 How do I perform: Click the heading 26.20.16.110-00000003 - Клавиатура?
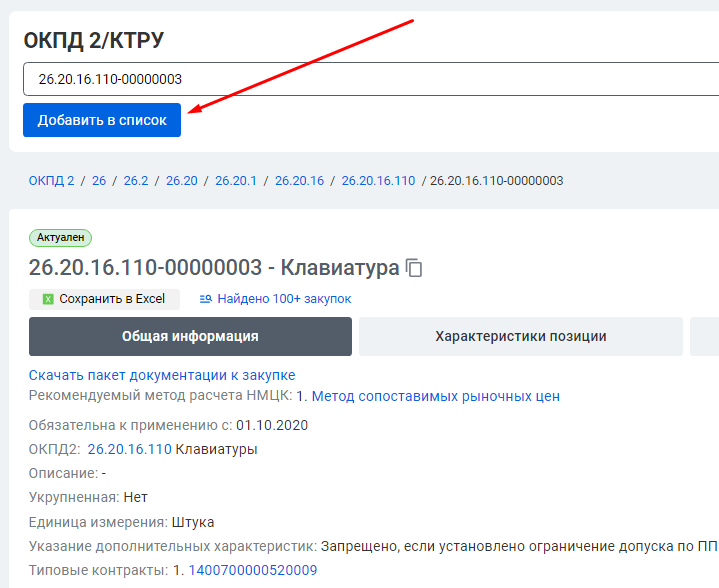click(214, 267)
